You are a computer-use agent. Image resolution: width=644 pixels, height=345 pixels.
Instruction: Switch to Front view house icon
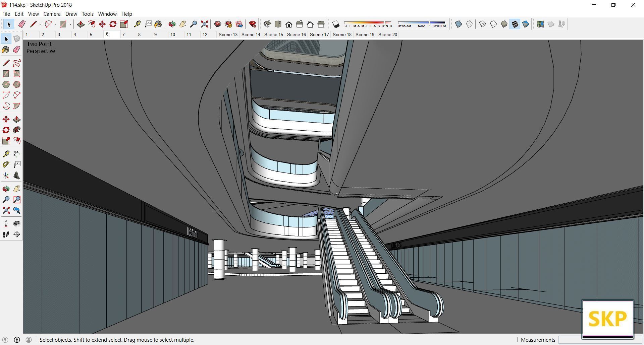[x=289, y=24]
